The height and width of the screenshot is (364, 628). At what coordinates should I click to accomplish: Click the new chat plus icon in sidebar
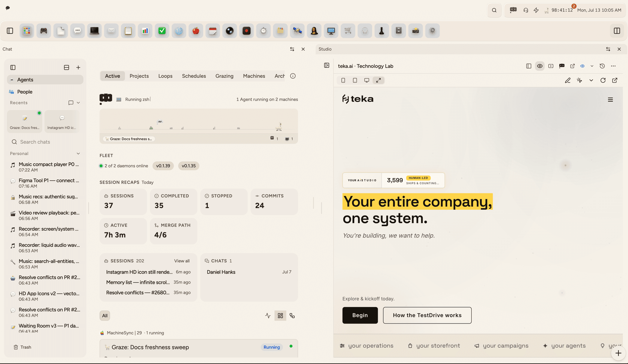click(x=78, y=67)
